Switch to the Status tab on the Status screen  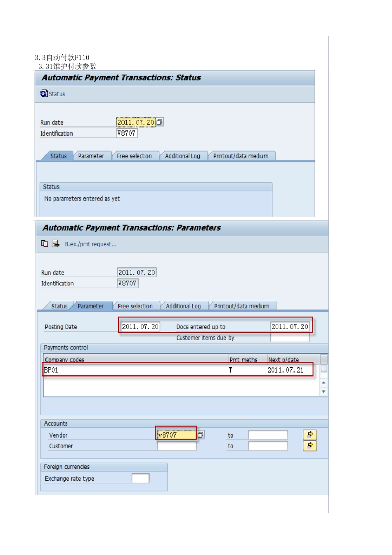tap(58, 156)
